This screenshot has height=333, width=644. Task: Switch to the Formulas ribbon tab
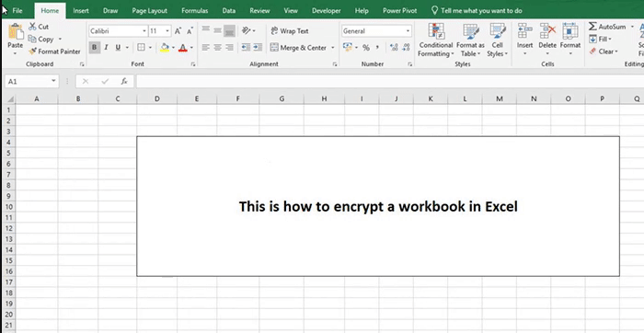195,11
